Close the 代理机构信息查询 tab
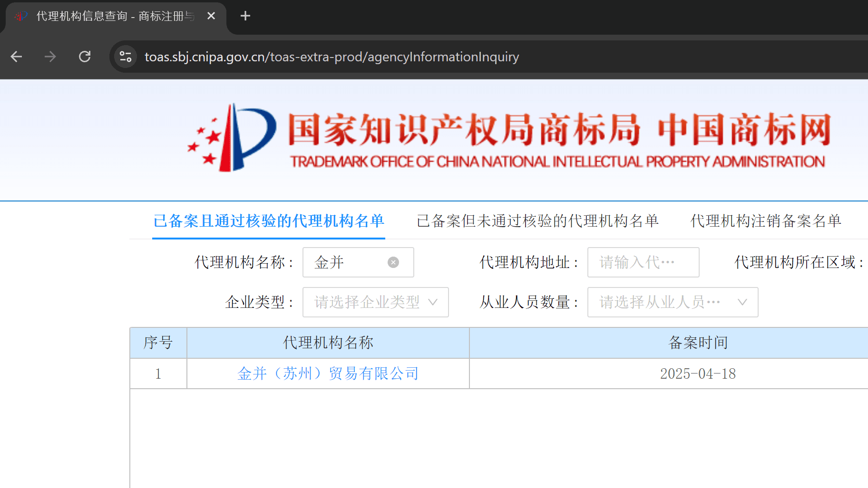868x488 pixels. [211, 16]
